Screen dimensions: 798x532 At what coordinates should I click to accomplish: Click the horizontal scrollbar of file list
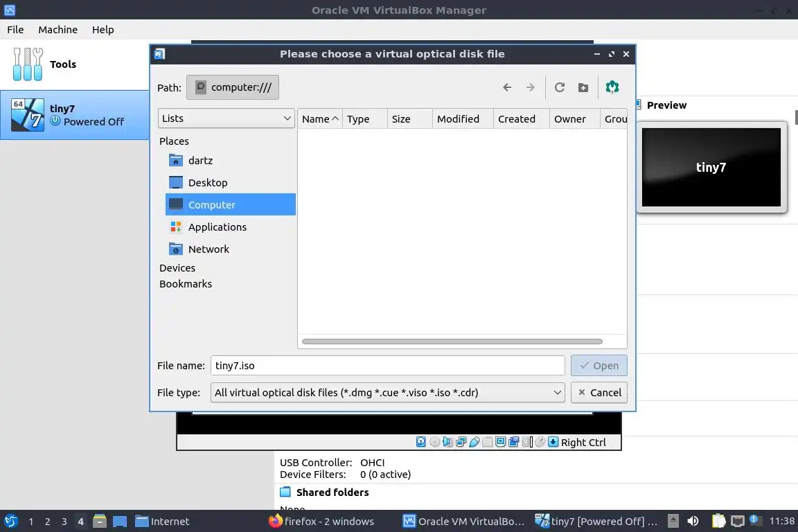point(452,342)
